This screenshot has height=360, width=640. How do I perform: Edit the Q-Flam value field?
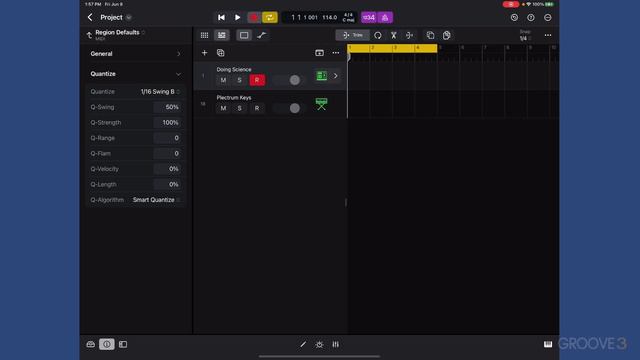pyautogui.click(x=168, y=153)
